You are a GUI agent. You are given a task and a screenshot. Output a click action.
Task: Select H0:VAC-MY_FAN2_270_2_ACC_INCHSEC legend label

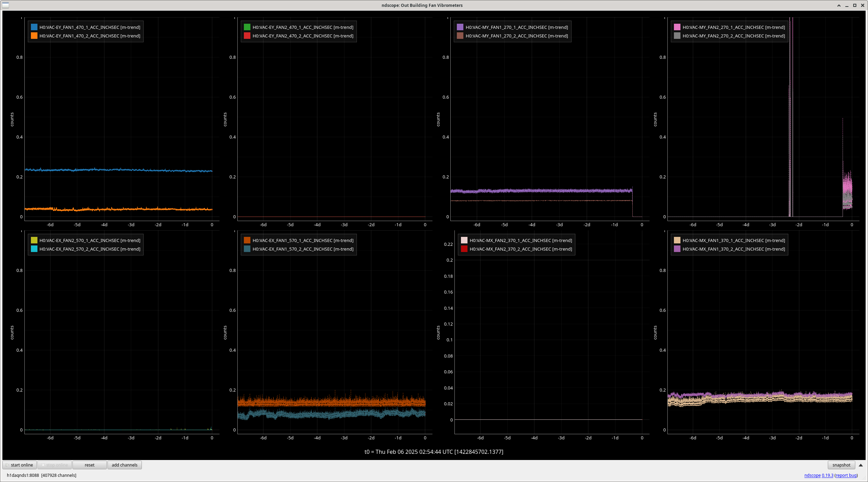(734, 36)
